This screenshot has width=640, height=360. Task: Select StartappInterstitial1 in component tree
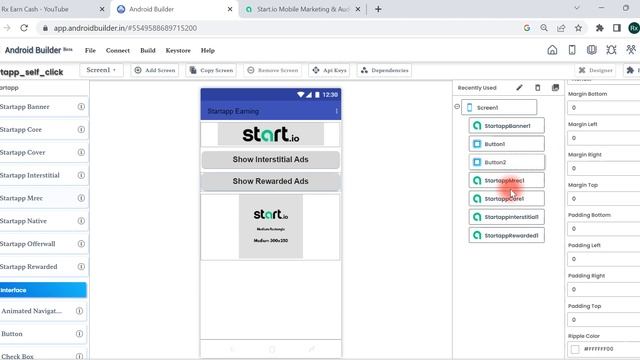507,217
